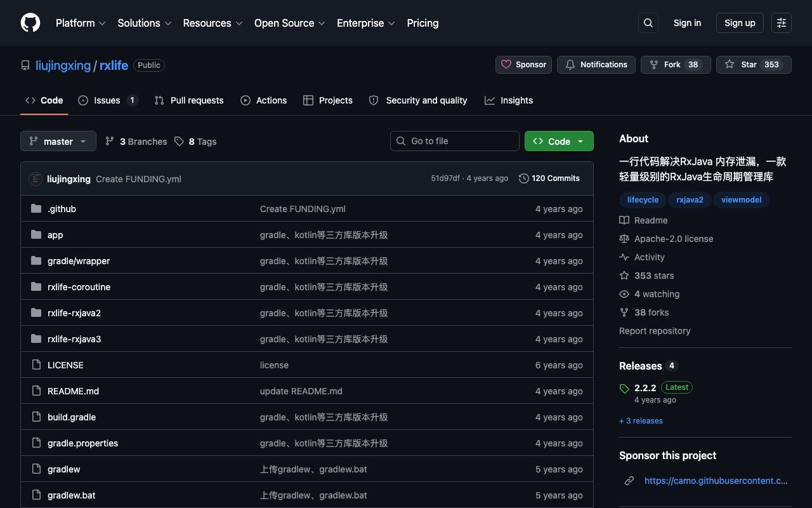Image resolution: width=812 pixels, height=508 pixels.
Task: Click the Sign up button
Action: click(x=740, y=23)
